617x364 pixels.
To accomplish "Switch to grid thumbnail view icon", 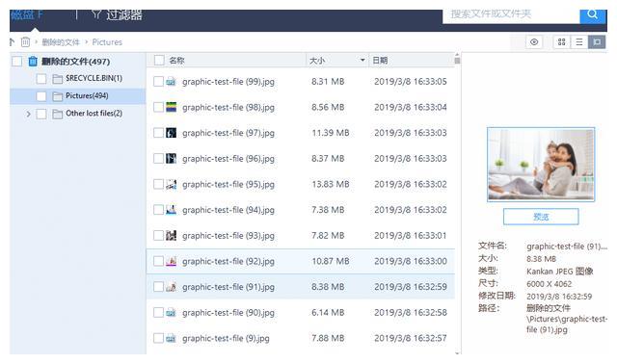I will point(561,42).
